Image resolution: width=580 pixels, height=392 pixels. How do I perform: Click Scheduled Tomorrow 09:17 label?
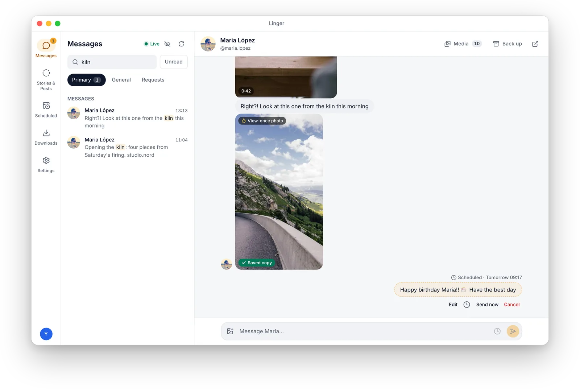pos(486,278)
